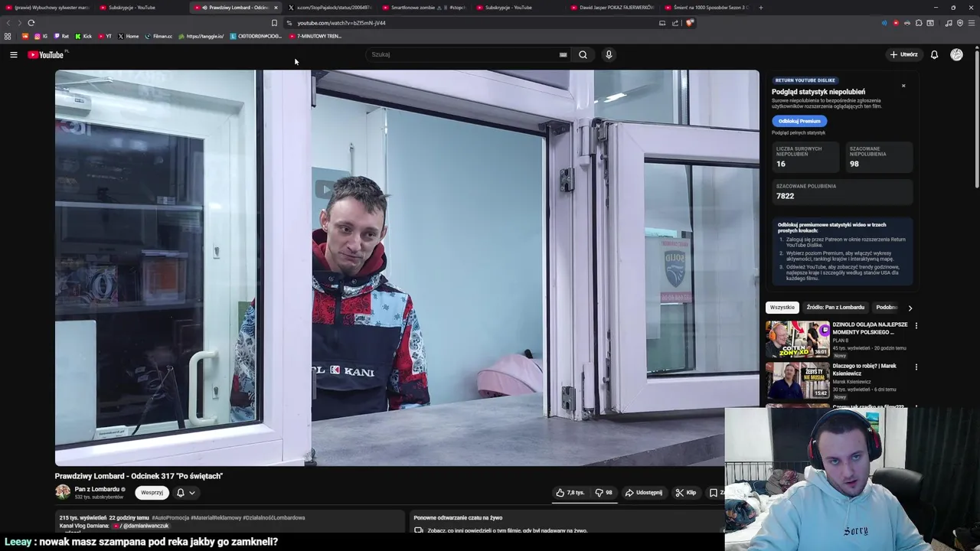
Task: Click Odblokuj Premium button
Action: coord(799,121)
